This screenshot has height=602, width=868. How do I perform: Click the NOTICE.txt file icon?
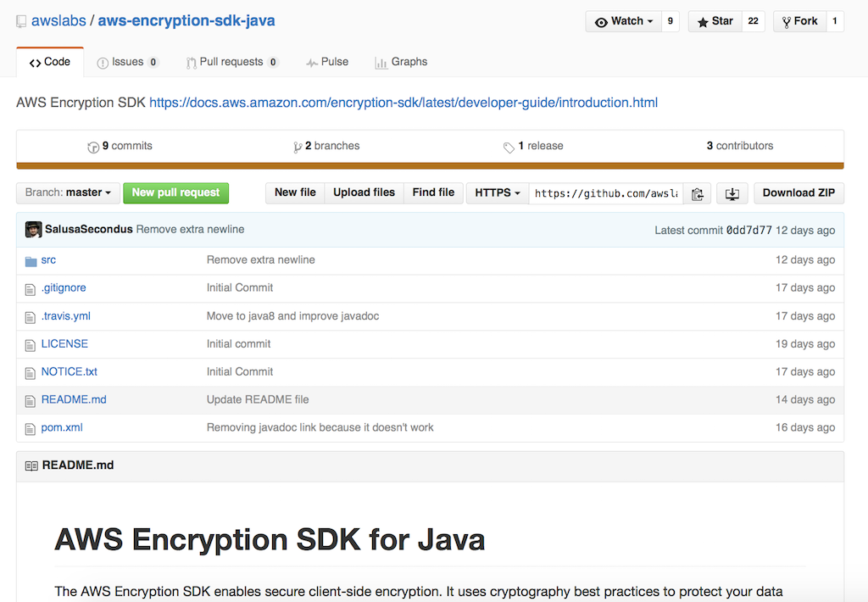click(x=30, y=373)
